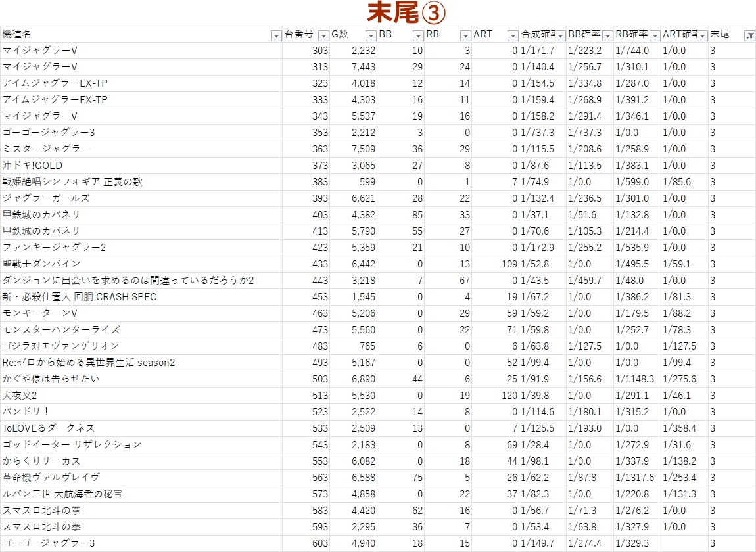Image resolution: width=756 pixels, height=552 pixels.
Task: Open the 台番号 column filter dropdown
Action: [323, 35]
